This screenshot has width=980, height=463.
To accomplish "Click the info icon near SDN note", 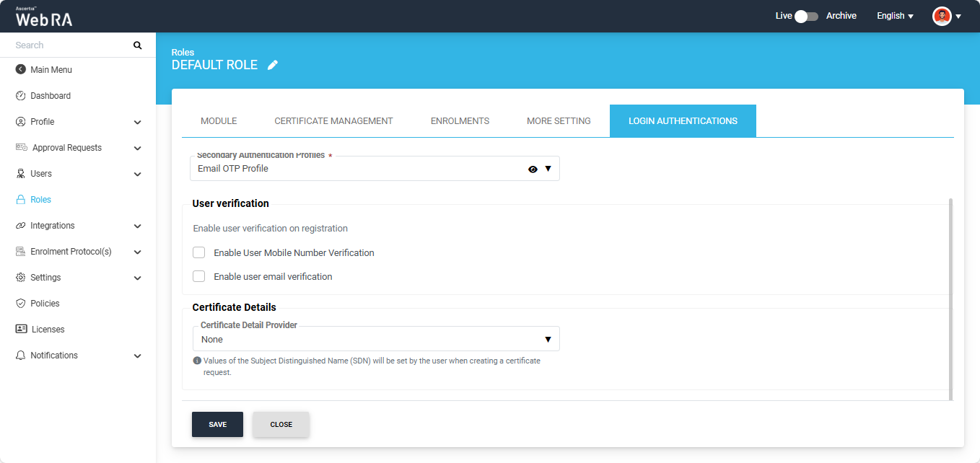I will (197, 361).
